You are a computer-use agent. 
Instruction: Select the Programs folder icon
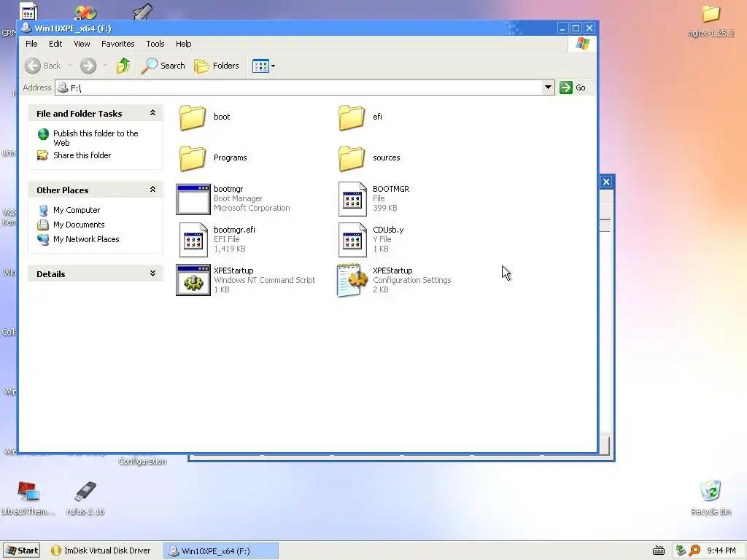click(x=193, y=158)
